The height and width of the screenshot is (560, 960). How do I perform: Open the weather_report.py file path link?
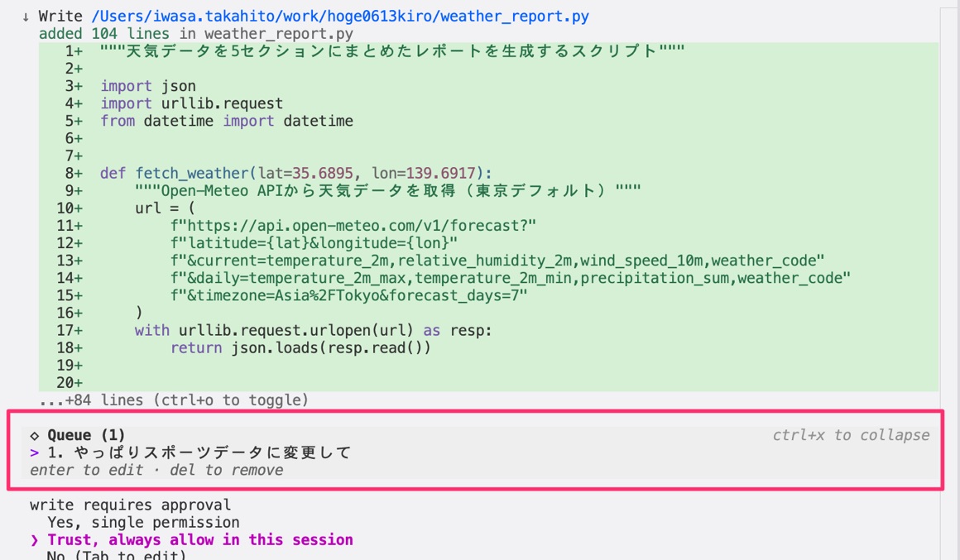pos(340,17)
